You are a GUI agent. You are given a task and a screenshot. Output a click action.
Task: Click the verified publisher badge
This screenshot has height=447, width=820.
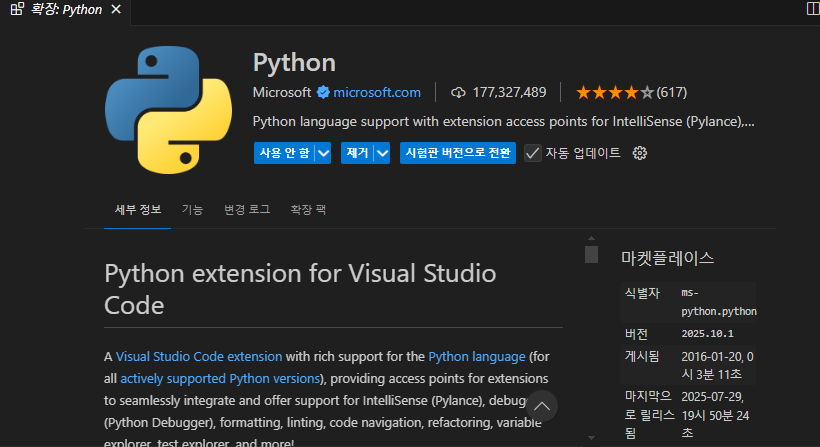click(323, 93)
